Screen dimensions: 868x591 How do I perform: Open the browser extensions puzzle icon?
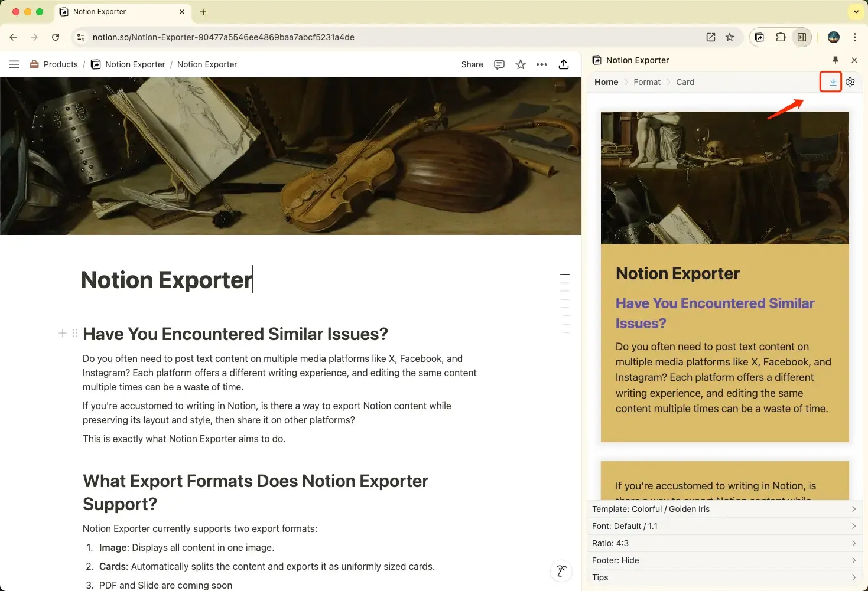coord(781,37)
